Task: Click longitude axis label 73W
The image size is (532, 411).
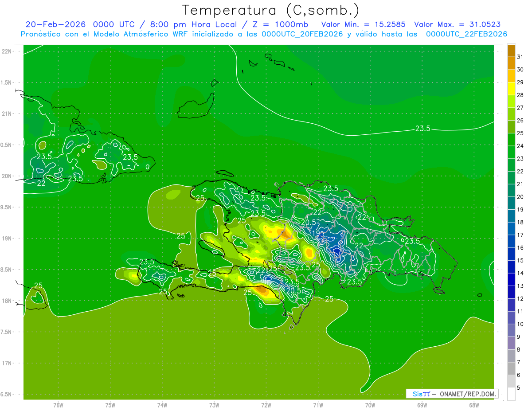Action: coord(214,405)
